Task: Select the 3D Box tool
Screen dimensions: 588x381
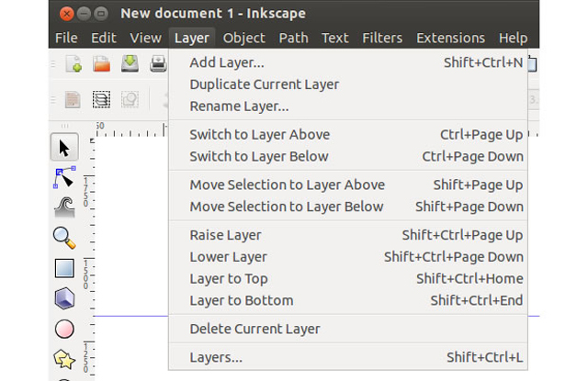Action: [63, 298]
